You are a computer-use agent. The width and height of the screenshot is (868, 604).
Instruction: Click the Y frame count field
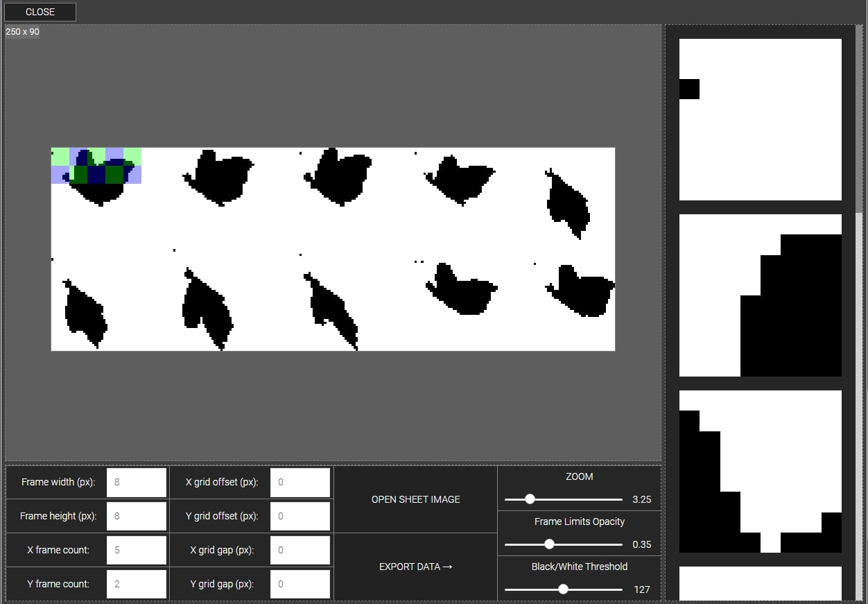click(137, 584)
